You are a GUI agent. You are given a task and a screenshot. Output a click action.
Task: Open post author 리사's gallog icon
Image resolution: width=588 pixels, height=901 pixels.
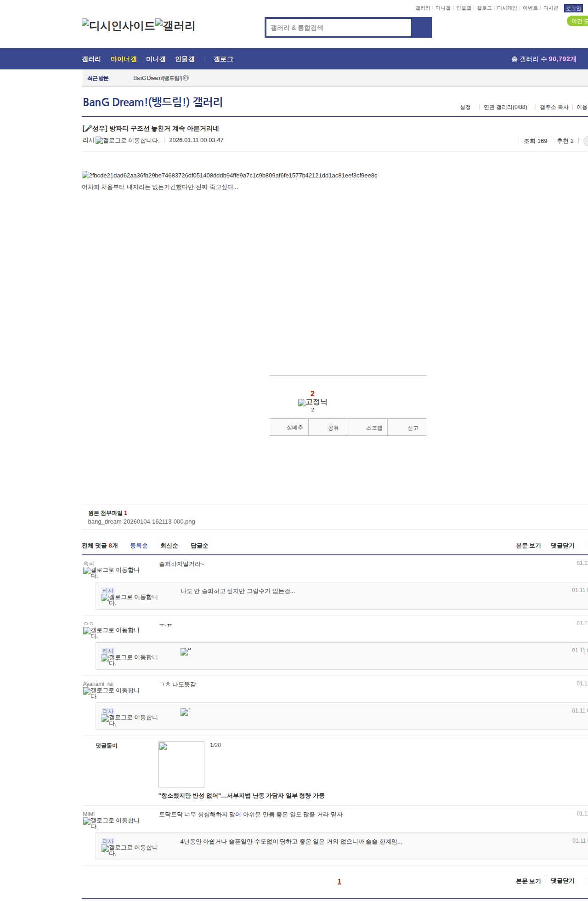point(127,141)
